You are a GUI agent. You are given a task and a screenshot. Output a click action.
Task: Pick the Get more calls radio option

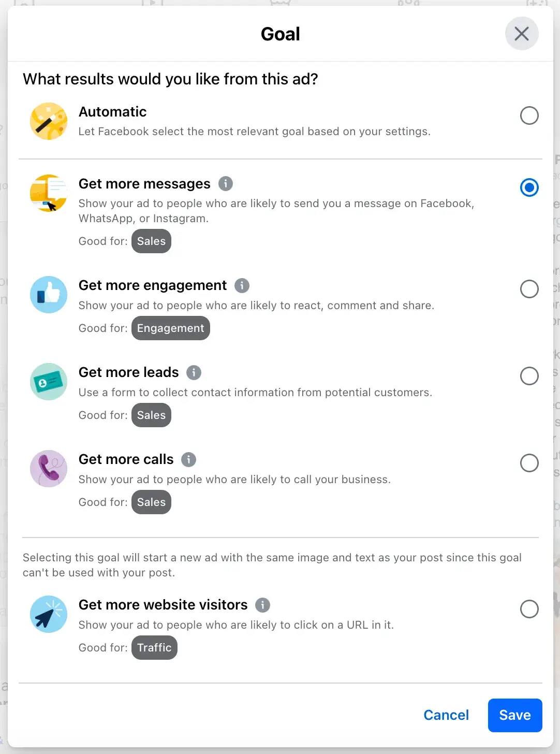click(529, 463)
